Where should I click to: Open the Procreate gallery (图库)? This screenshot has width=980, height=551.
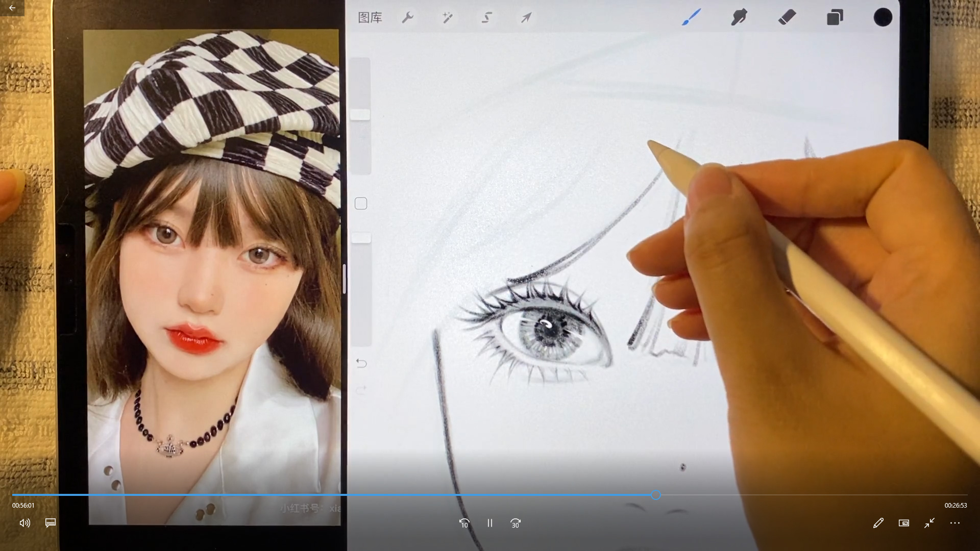pos(370,18)
